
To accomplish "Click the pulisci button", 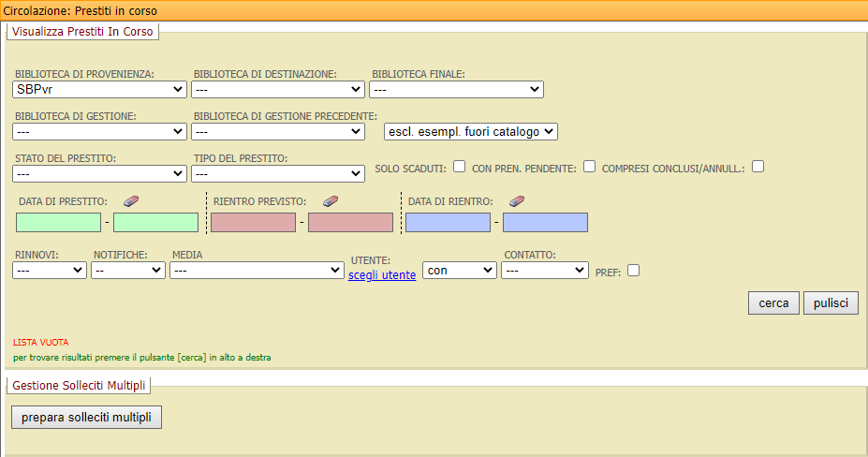I will coord(831,303).
